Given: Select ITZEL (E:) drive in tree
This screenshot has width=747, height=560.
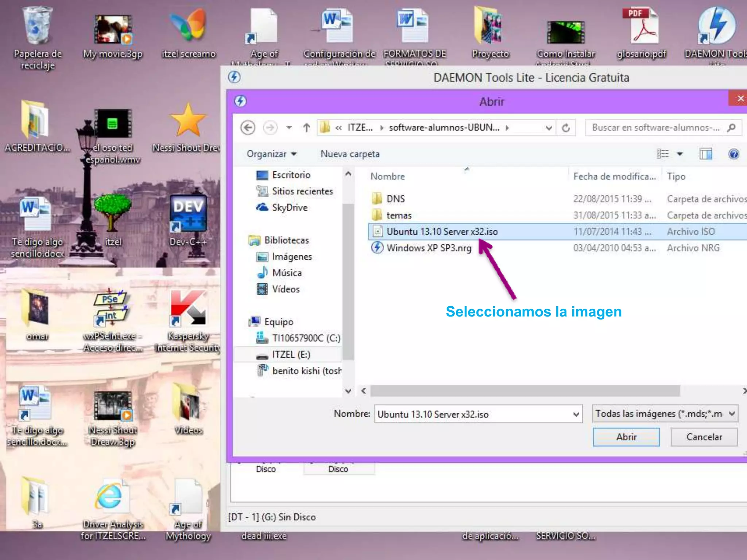Looking at the screenshot, I should (291, 354).
